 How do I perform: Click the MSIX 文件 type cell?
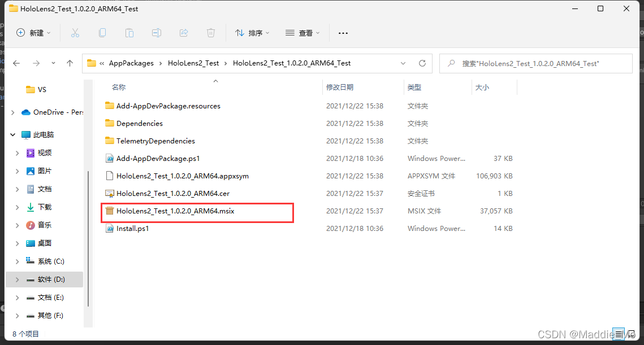point(424,211)
